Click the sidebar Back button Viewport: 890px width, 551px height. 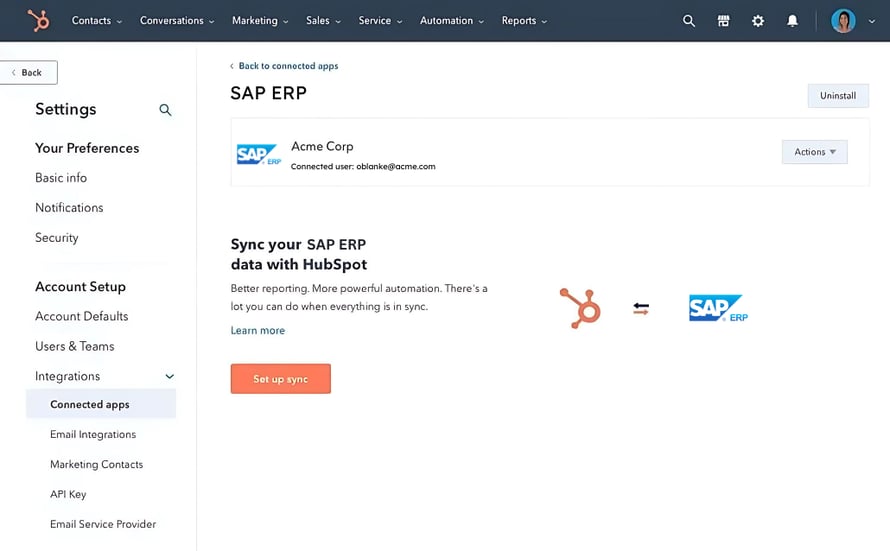pos(27,73)
